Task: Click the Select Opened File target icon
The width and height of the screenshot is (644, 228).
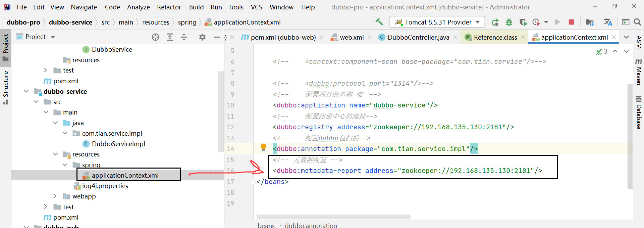Action: click(155, 37)
